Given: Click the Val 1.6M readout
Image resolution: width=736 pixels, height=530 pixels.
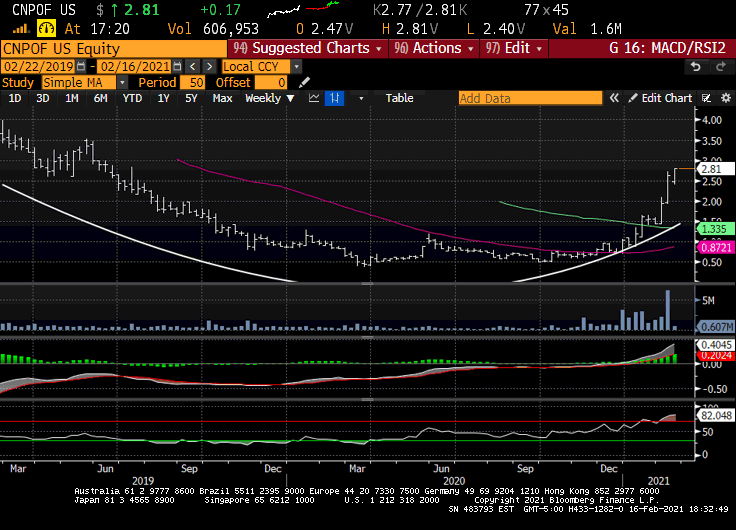Looking at the screenshot, I should click(x=587, y=29).
